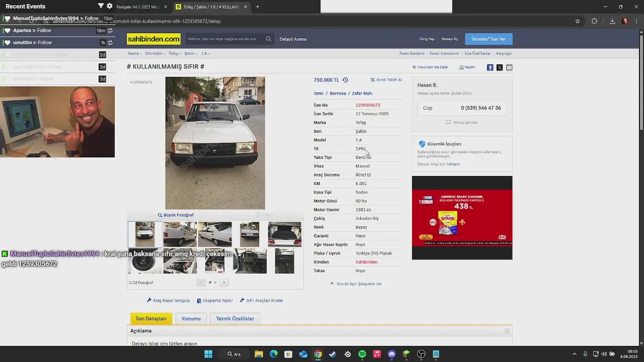
Task: Launch Microsoft Edge from the taskbar
Action: pos(274,354)
